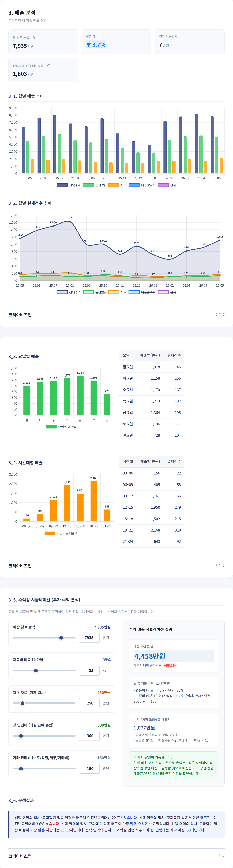Click the +56.2% 순이익률 badge
Screen dimensions: 233x868
[170, 665]
